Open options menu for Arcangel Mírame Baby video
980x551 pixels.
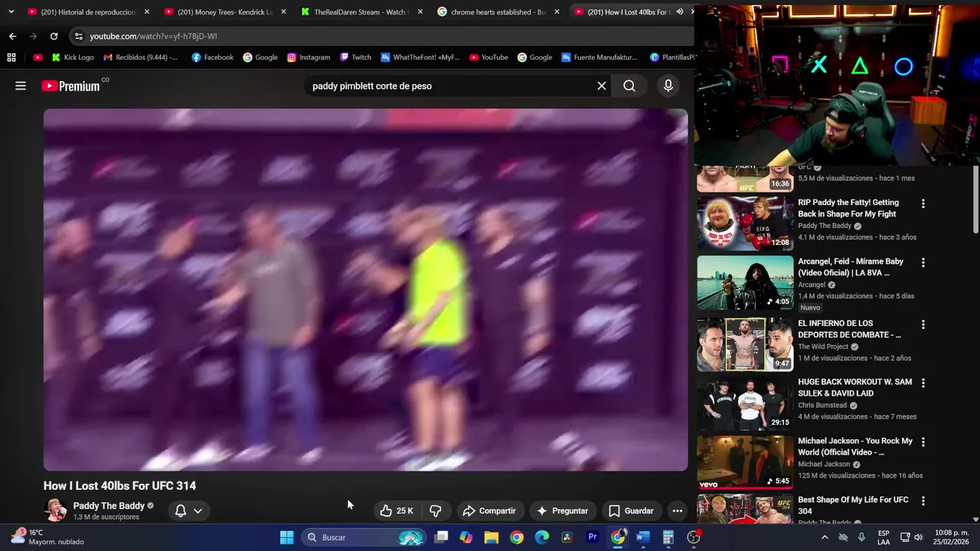923,262
